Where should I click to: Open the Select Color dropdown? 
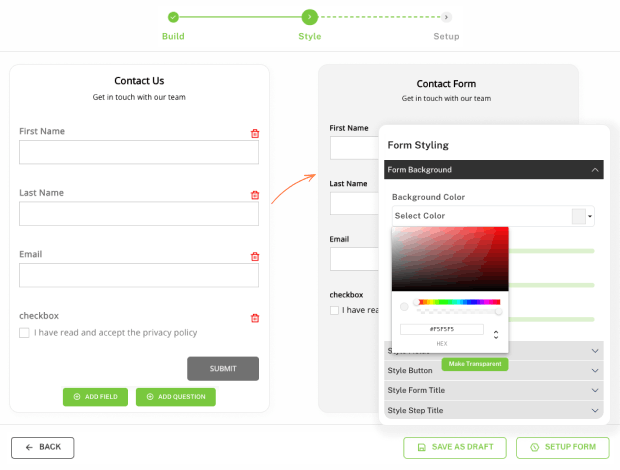[493, 216]
